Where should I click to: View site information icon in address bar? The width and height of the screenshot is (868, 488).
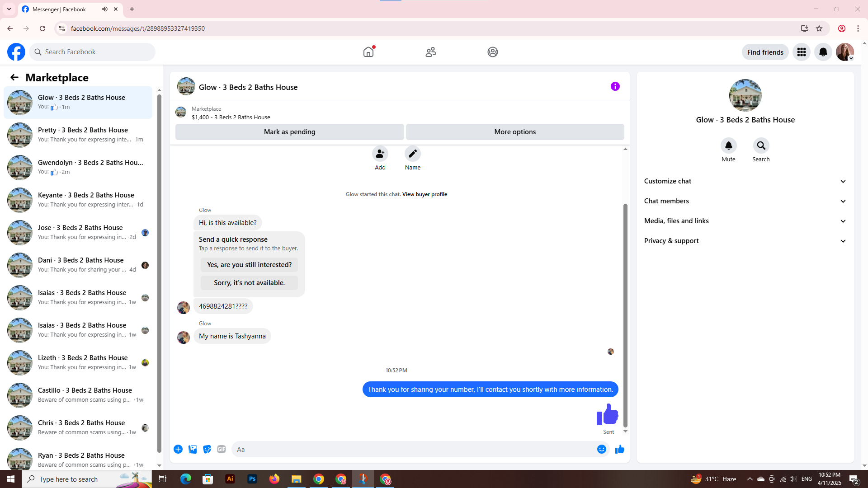62,28
